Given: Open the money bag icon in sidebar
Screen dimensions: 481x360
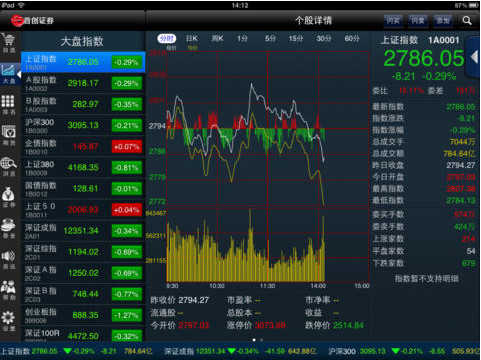Looking at the screenshot, I should pos(9,197).
